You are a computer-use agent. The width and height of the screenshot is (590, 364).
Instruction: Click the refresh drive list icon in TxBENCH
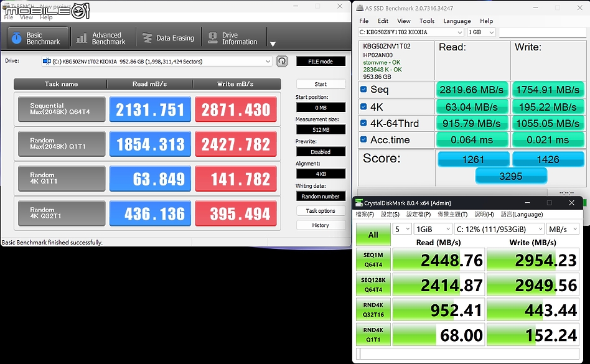point(282,61)
